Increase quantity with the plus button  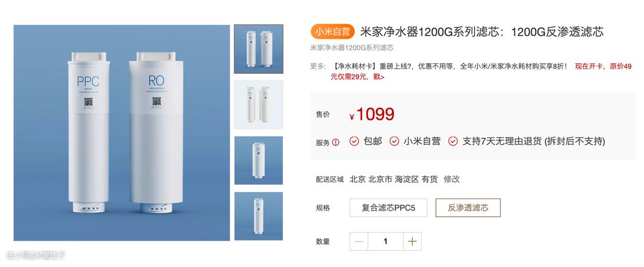[412, 241]
